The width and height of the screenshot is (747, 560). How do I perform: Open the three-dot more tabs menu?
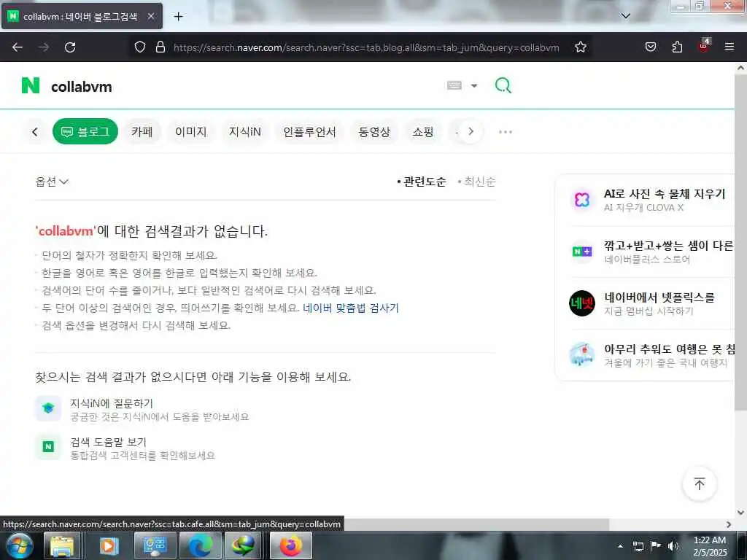pyautogui.click(x=506, y=132)
